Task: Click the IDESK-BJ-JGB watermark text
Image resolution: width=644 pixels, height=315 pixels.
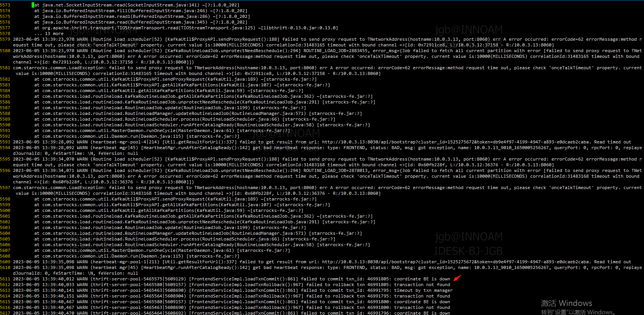Action: (468, 251)
